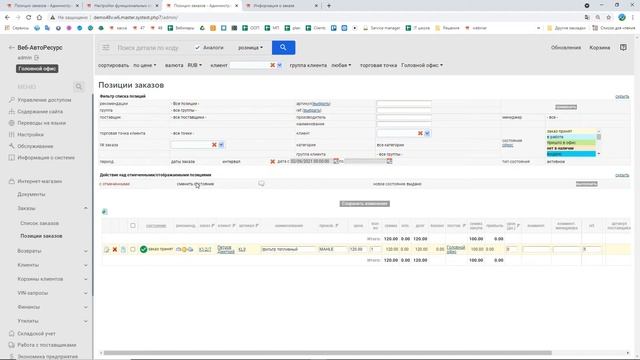The width and height of the screenshot is (640, 360).
Task: Click the Головной офис badge under admin
Action: click(37, 69)
